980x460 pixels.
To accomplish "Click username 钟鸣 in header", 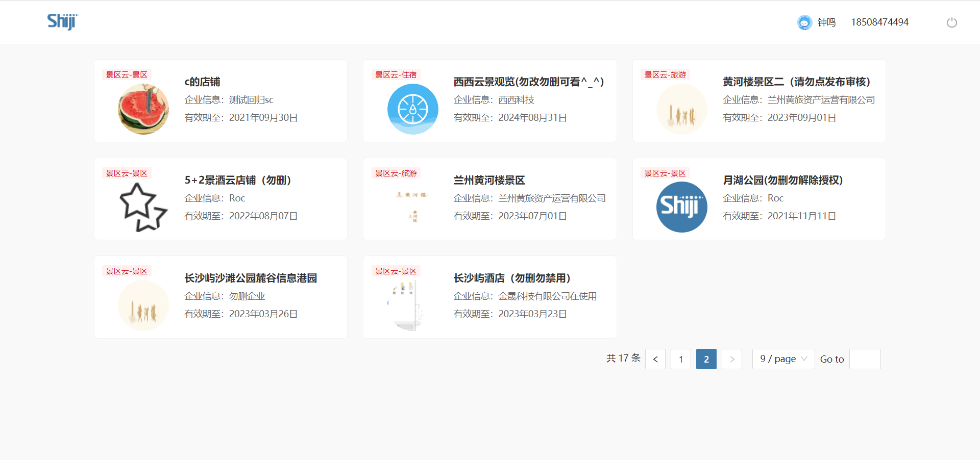I will (826, 22).
